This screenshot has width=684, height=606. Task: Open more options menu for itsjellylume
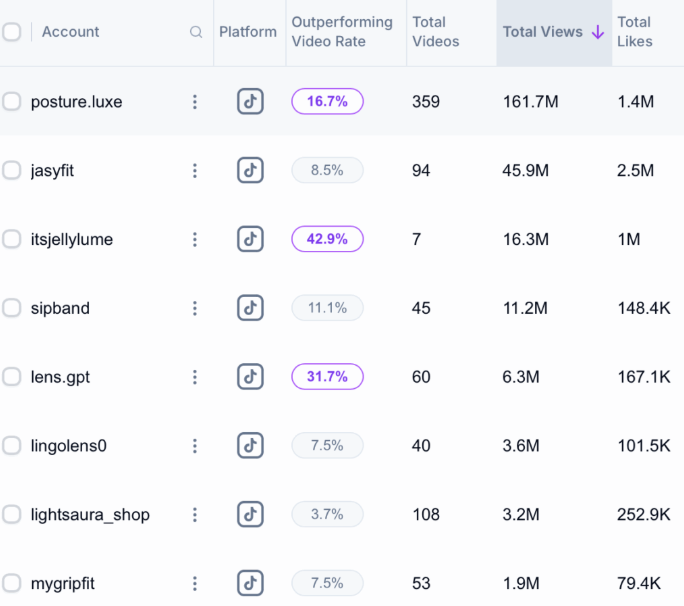tap(195, 240)
